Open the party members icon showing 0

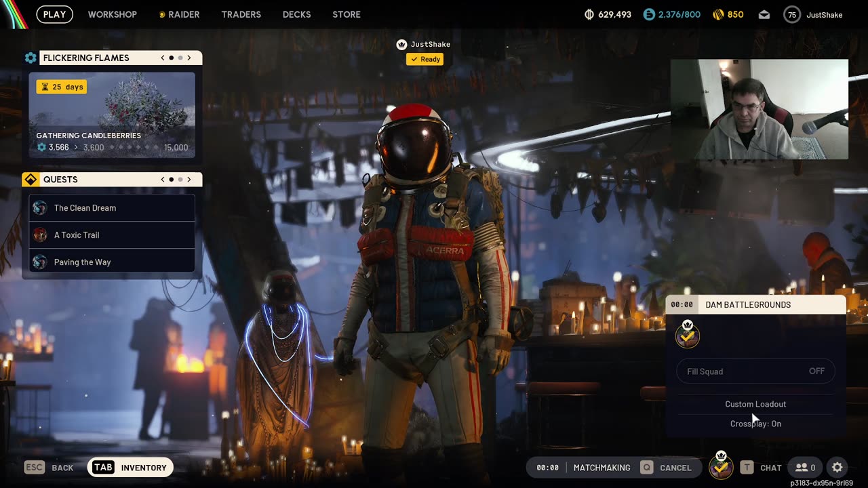point(805,468)
